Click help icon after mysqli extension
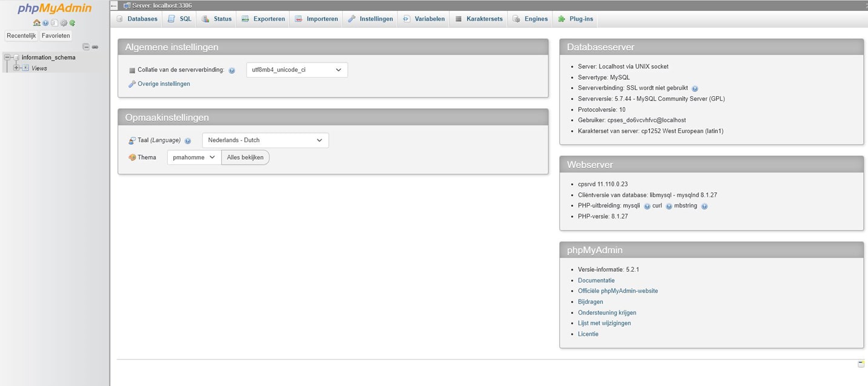This screenshot has height=386, width=868. [x=647, y=206]
